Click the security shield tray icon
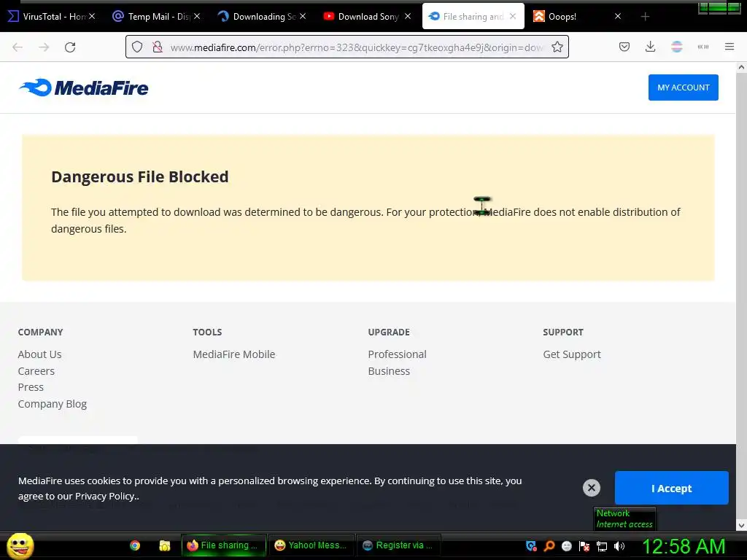The height and width of the screenshot is (560, 747). point(531,546)
